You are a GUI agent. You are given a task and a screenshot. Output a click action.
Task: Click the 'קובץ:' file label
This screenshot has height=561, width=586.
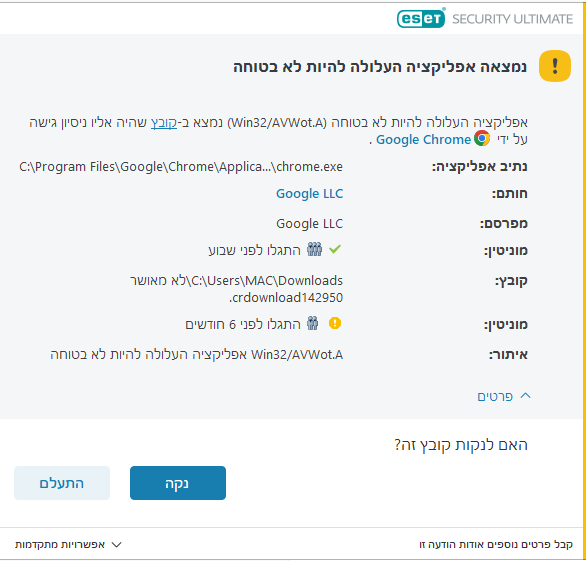point(511,281)
